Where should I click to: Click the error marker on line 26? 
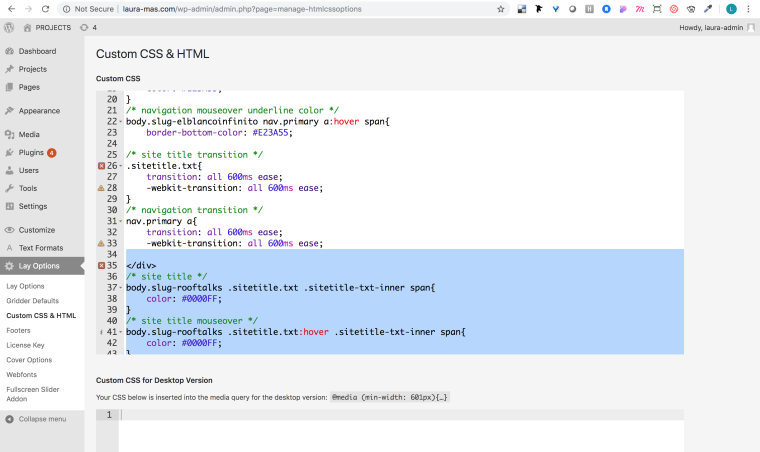pos(101,166)
